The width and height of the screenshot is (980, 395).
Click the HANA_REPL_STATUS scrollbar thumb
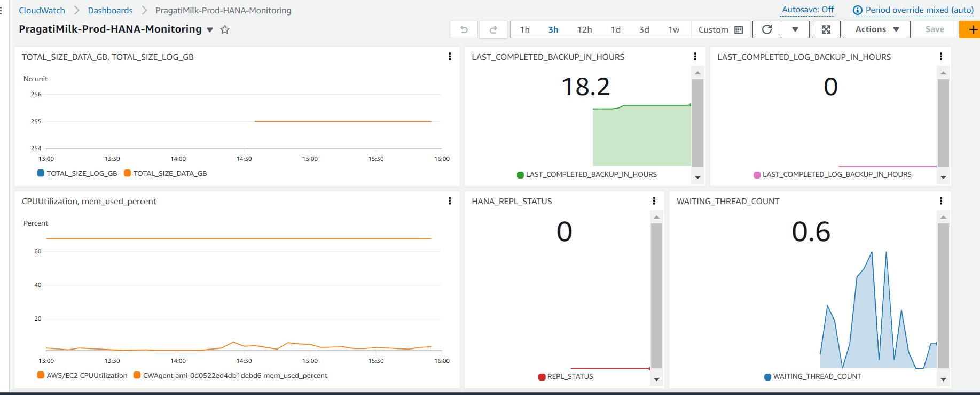click(x=656, y=296)
